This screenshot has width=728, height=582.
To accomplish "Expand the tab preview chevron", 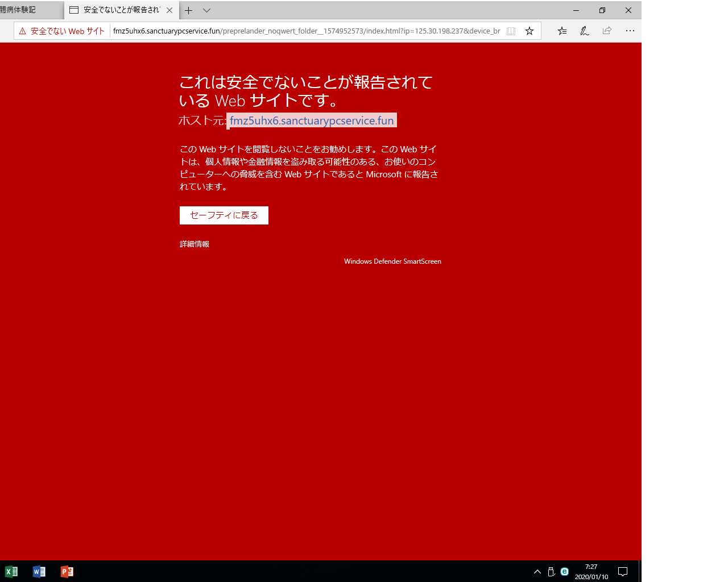I will [x=207, y=10].
